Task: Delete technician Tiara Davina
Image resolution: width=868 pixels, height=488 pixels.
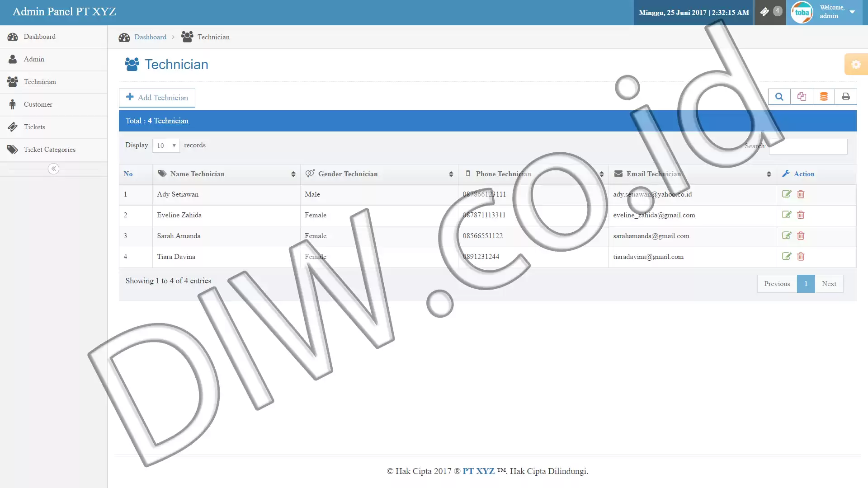Action: [801, 256]
